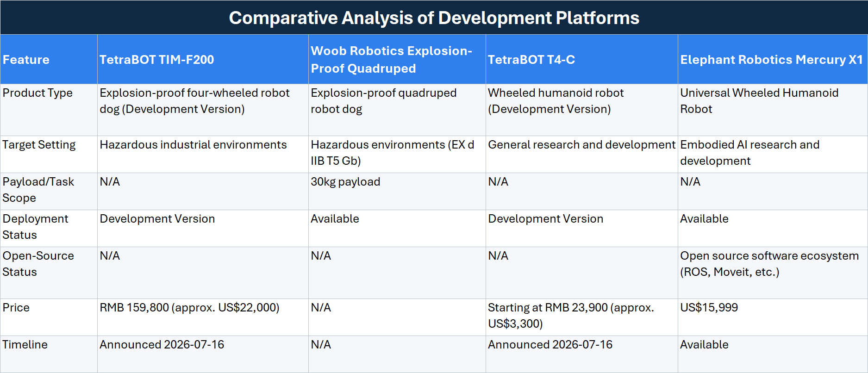
Task: Click T4-C's 'Announced 2026-07-16' timeline cell
Action: click(x=582, y=354)
